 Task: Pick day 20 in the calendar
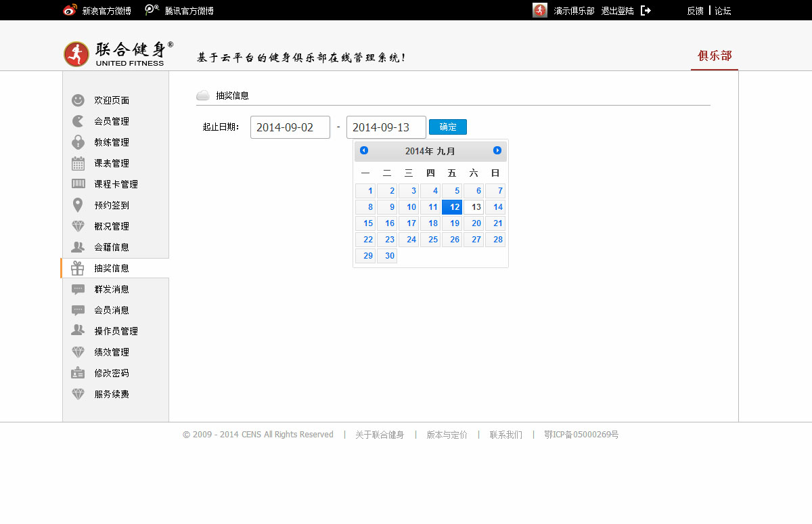pos(474,223)
